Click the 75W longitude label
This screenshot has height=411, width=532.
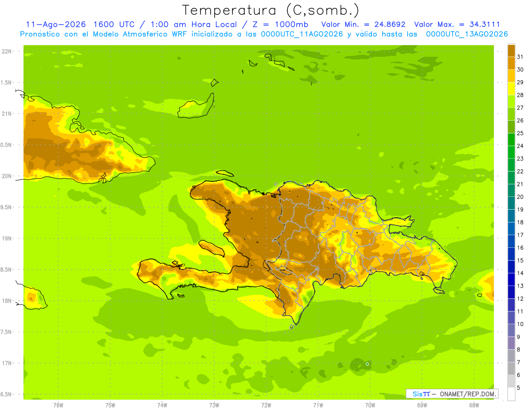point(110,405)
